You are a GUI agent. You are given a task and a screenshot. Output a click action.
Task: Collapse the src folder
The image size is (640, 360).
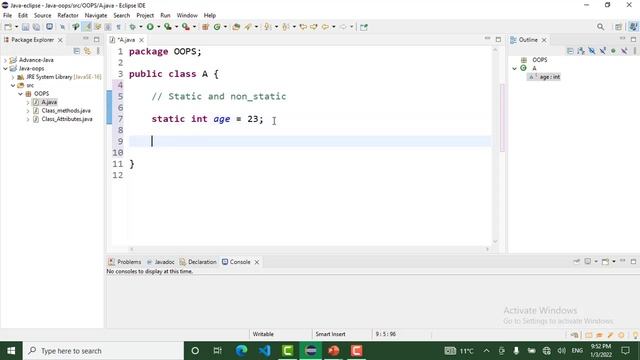(x=13, y=85)
